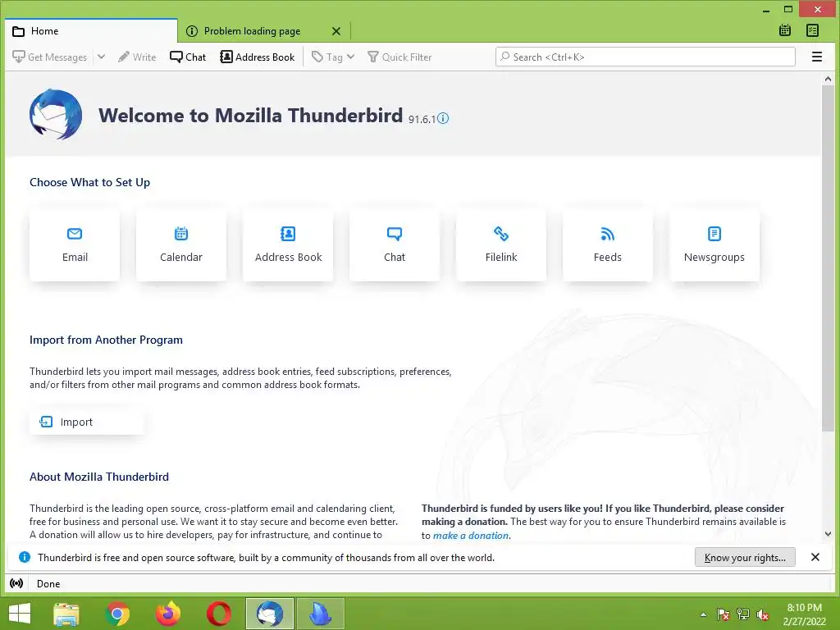Image resolution: width=840 pixels, height=630 pixels.
Task: Toggle the Quick Filter toolbar button
Action: point(399,57)
